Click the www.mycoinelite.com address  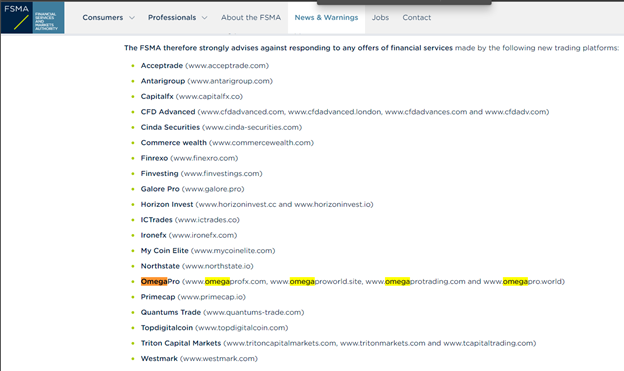tap(233, 251)
